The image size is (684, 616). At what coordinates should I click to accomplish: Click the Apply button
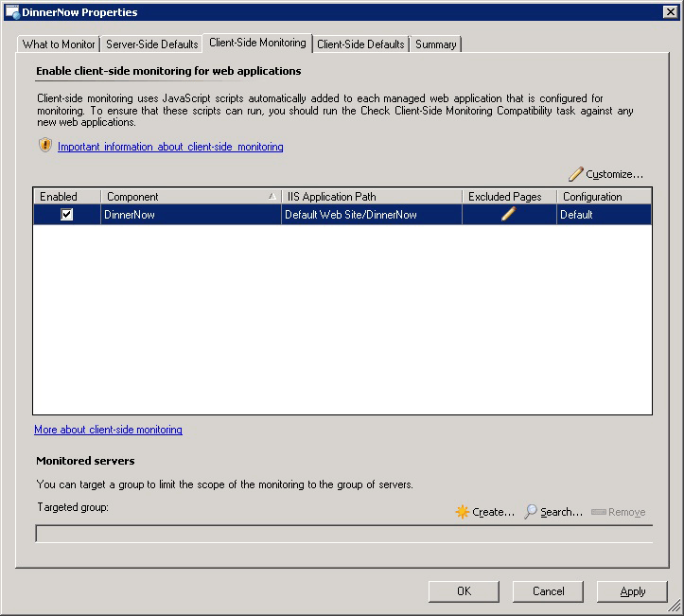(x=632, y=591)
